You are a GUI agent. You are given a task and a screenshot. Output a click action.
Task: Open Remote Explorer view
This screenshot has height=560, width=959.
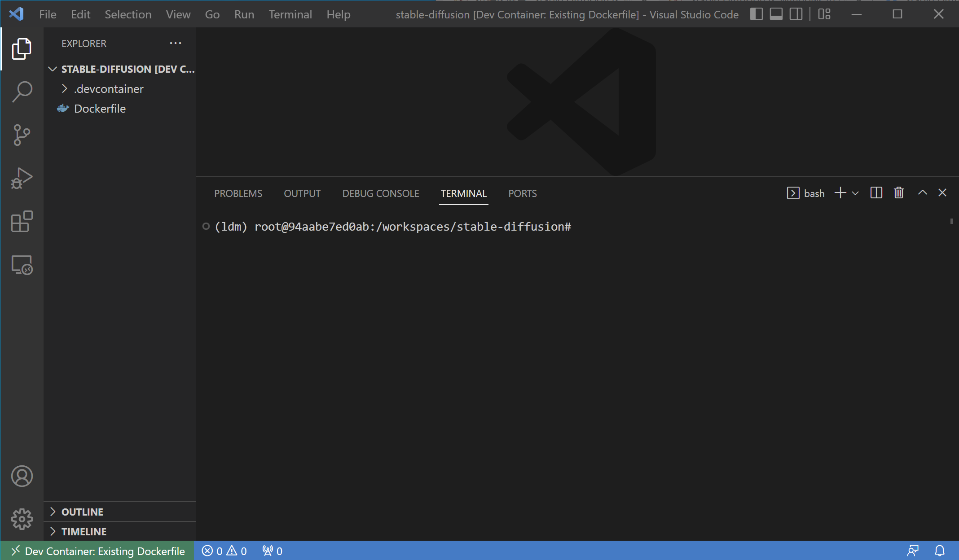click(22, 265)
